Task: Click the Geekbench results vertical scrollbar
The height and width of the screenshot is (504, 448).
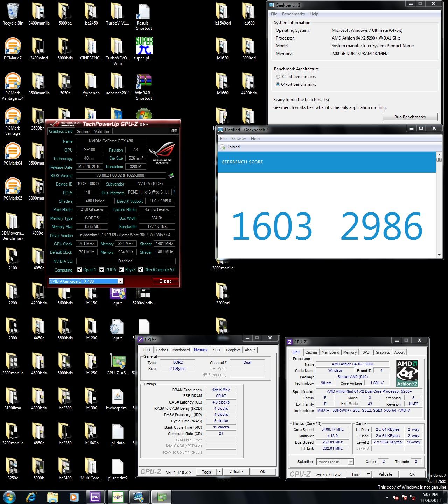Action: coord(439,205)
